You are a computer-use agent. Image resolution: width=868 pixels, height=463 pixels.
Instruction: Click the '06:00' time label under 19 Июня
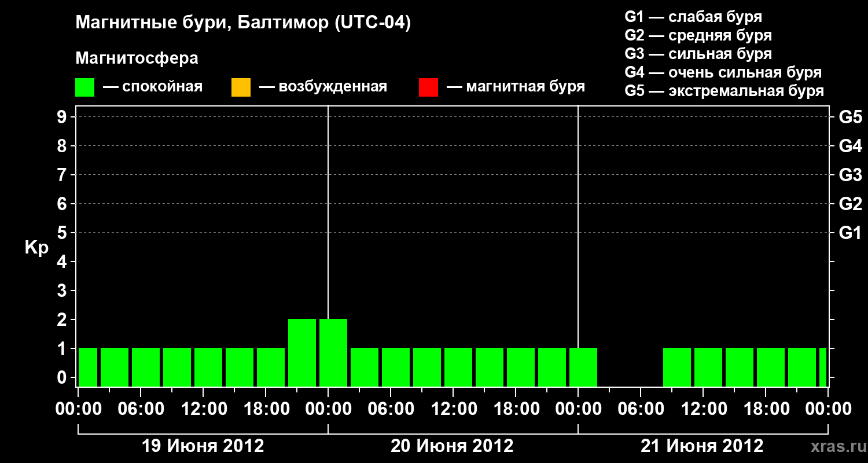pyautogui.click(x=141, y=409)
